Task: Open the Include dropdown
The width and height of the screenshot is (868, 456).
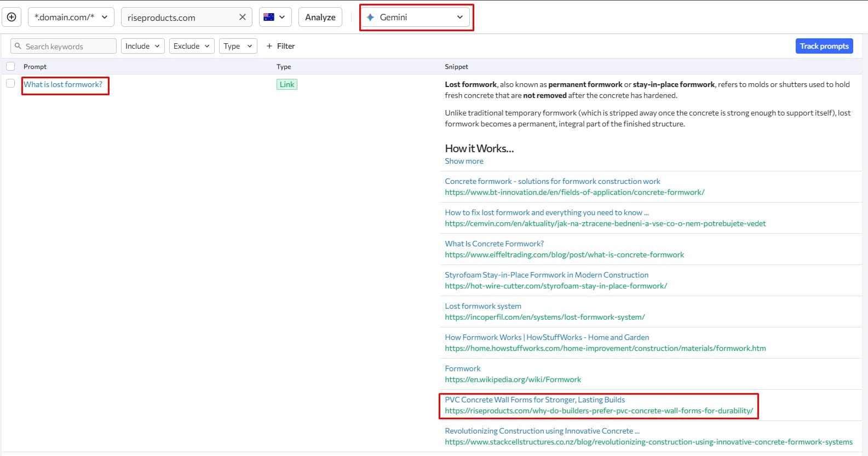Action: (x=142, y=46)
